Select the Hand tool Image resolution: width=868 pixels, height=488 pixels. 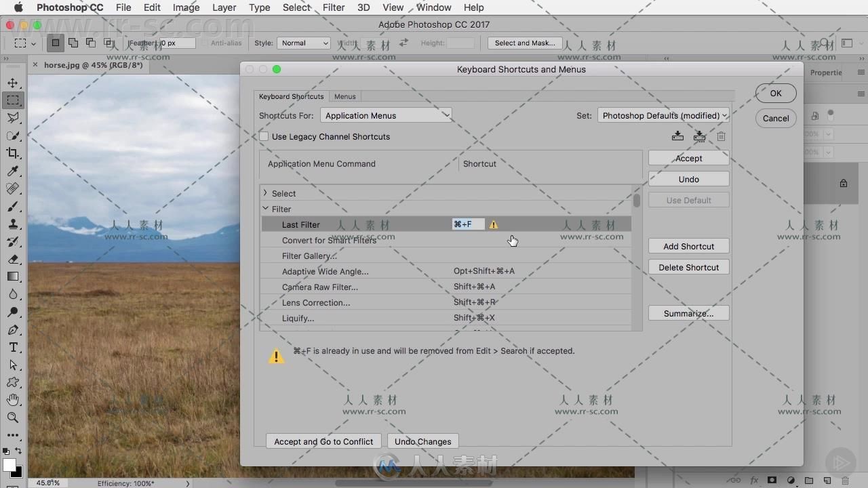click(x=13, y=400)
